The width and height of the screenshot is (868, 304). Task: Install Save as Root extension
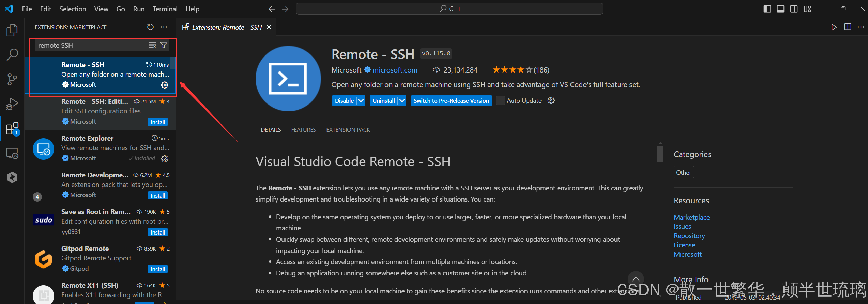pos(158,233)
